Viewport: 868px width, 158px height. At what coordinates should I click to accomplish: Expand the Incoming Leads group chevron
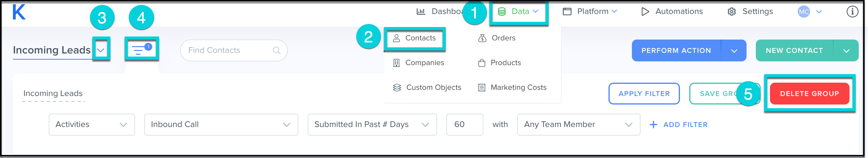click(100, 50)
